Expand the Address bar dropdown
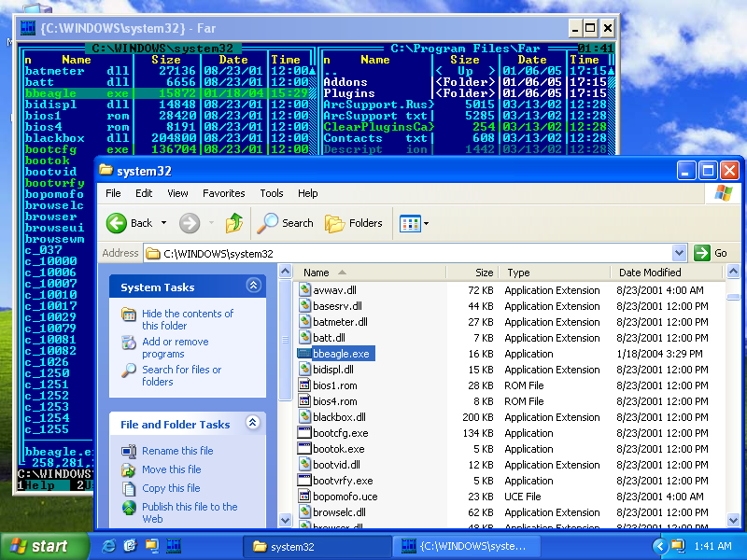The image size is (747, 560). tap(680, 253)
